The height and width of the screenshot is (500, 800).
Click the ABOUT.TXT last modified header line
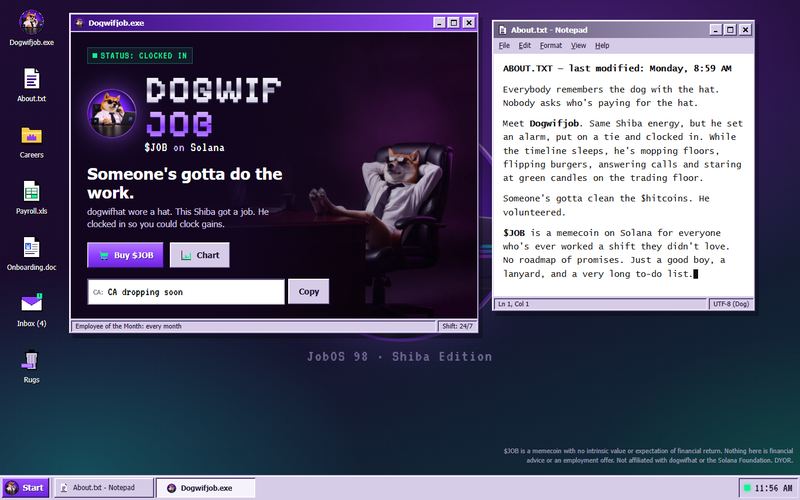point(617,68)
